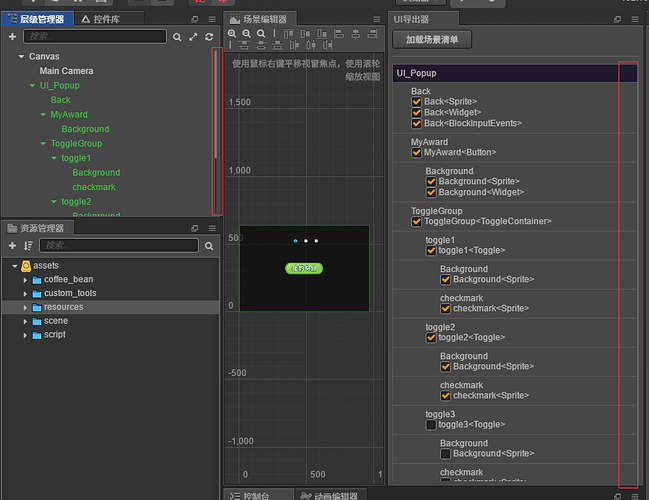Uncheck the MyAward<Button> checkbox
Image resolution: width=649 pixels, height=500 pixels.
(417, 153)
